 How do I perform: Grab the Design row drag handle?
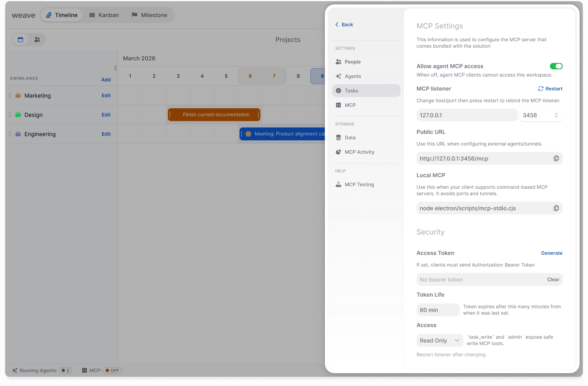point(10,115)
